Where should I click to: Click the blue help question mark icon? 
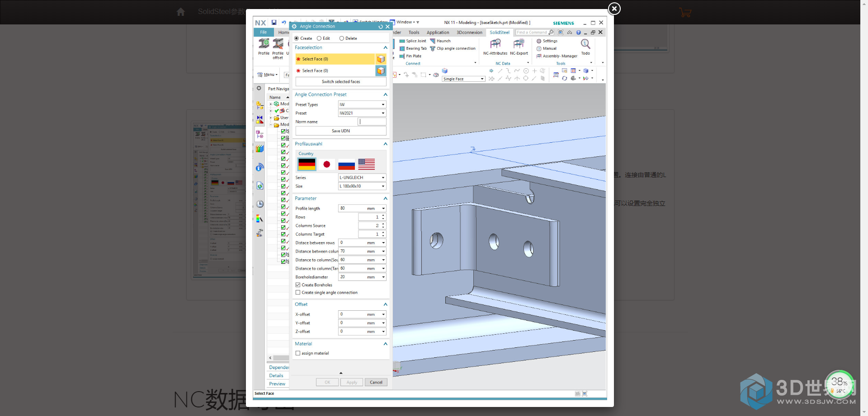click(x=579, y=33)
